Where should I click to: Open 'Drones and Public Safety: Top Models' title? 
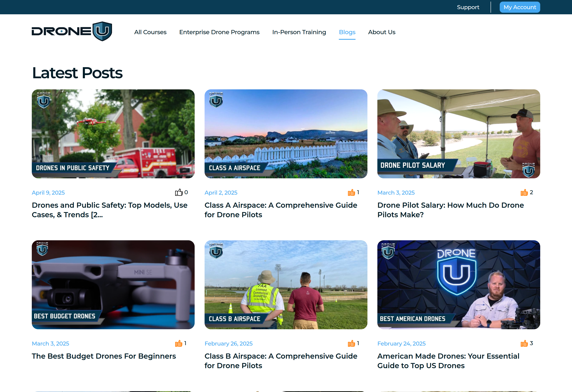110,210
